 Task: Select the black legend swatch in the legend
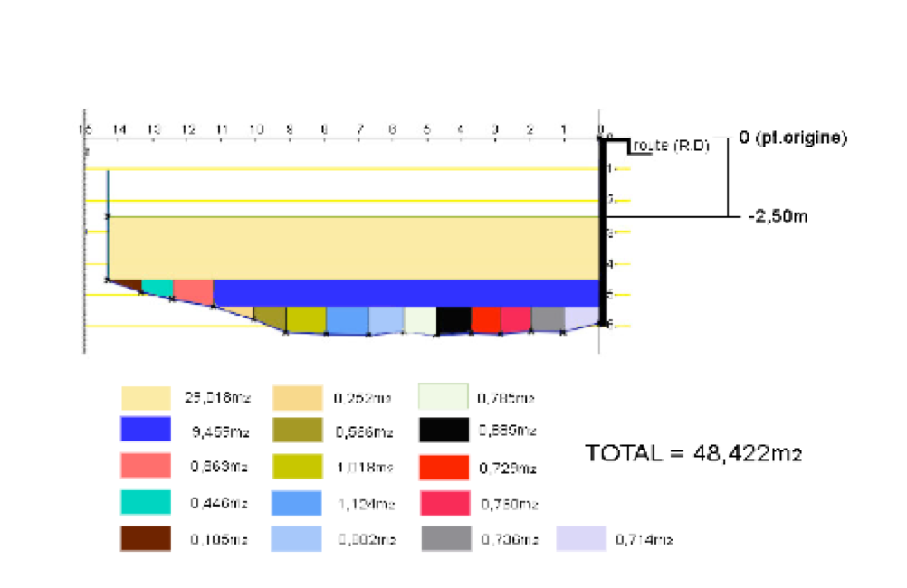(444, 430)
